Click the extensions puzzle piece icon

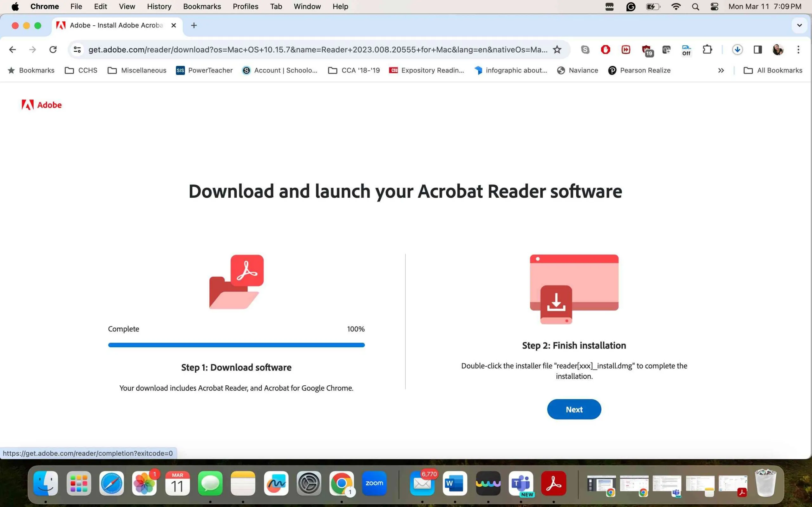(x=707, y=50)
